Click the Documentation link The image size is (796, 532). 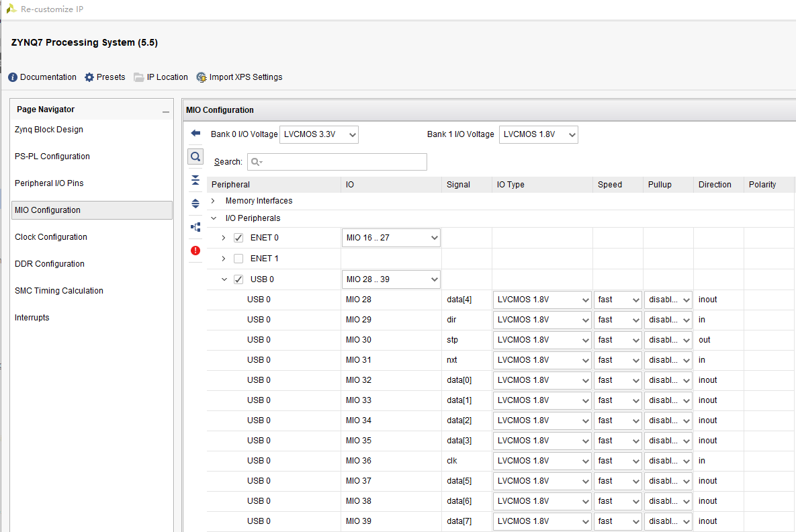point(48,77)
